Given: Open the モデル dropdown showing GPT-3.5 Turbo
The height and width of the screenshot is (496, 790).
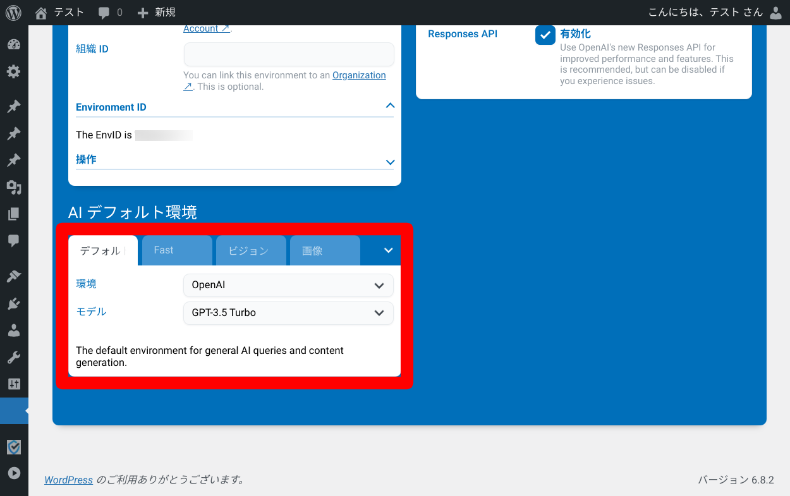Looking at the screenshot, I should (288, 313).
